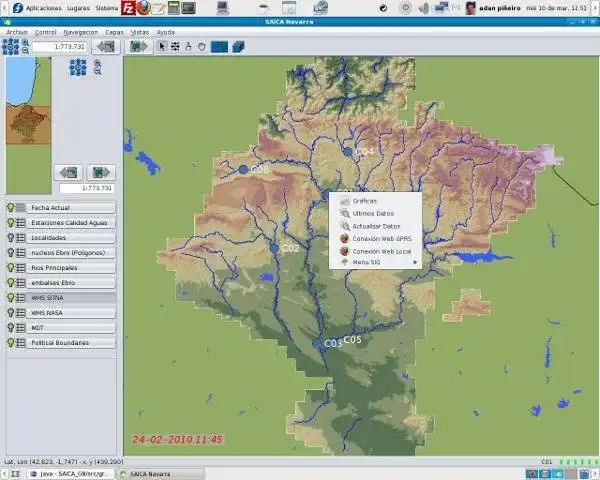Image resolution: width=600 pixels, height=480 pixels.
Task: Toggle visibility bulb for Localidades layer
Action: click(x=11, y=237)
